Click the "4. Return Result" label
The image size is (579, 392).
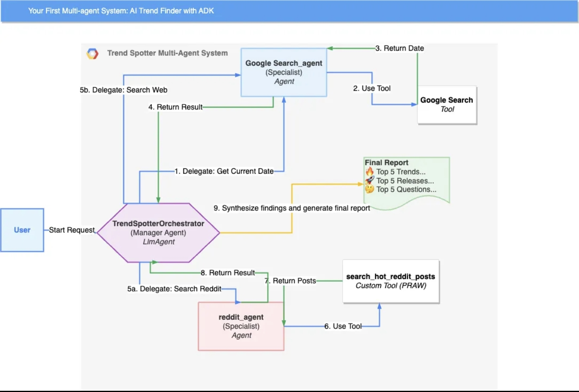175,107
